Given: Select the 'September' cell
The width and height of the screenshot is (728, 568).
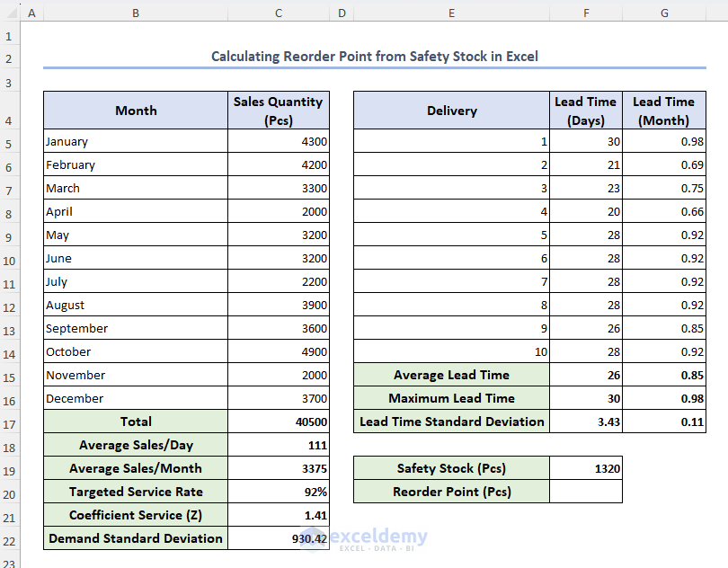Looking at the screenshot, I should click(x=136, y=328).
